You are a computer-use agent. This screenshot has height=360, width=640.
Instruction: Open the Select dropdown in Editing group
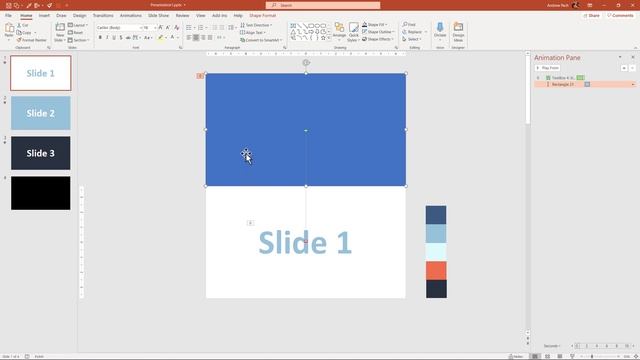pos(412,39)
